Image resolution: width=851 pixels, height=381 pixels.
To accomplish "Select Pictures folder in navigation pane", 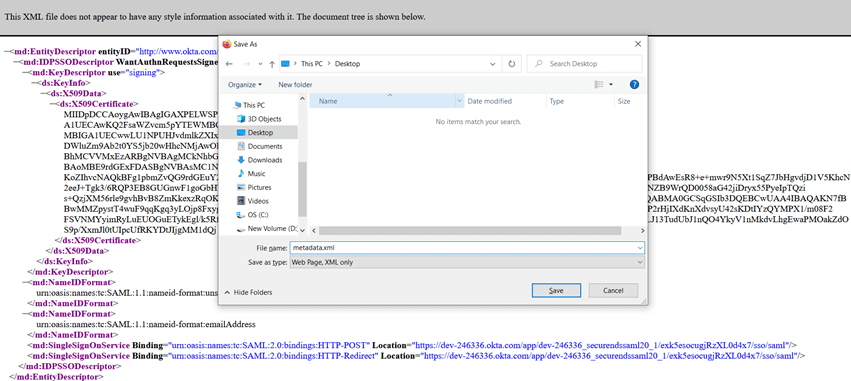I will click(253, 187).
